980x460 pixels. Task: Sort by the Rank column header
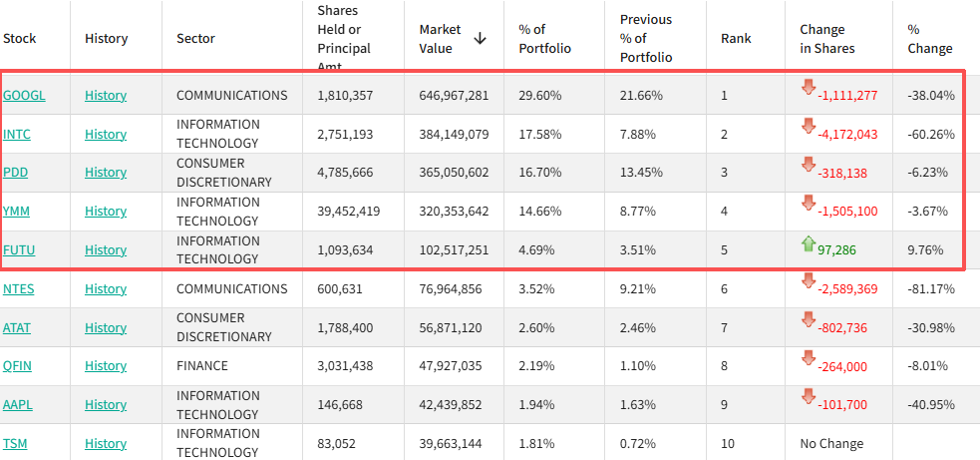(x=736, y=38)
